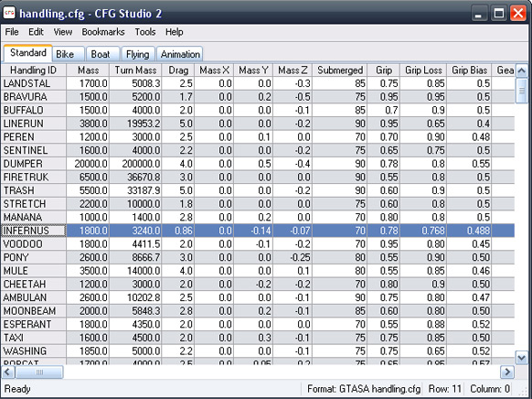The width and height of the screenshot is (532, 399).
Task: Select the LINERUN row header
Action: pyautogui.click(x=33, y=124)
